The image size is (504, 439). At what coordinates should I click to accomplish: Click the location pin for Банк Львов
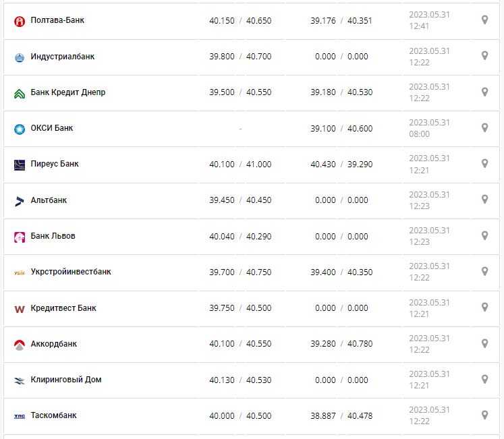click(x=484, y=236)
